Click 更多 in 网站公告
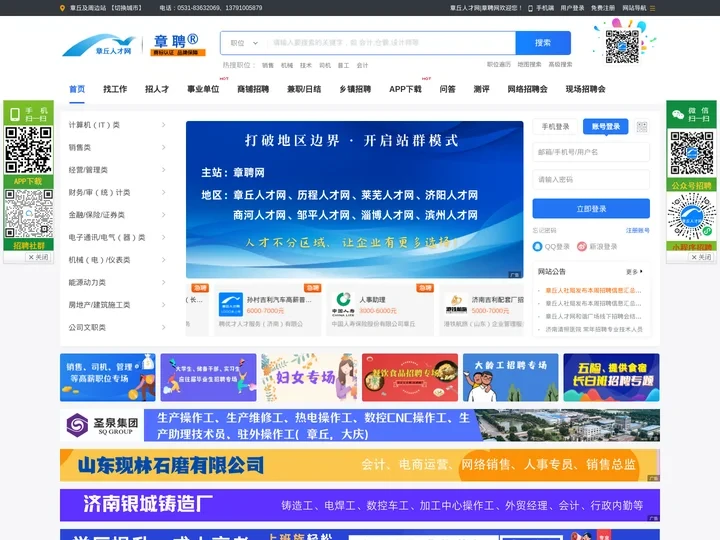Screen dimensions: 720x540 click(634, 272)
